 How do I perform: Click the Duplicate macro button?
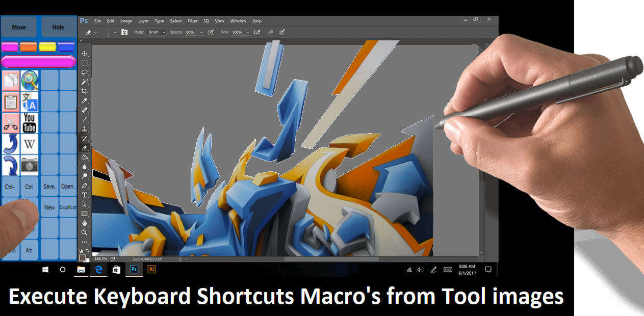[68, 207]
